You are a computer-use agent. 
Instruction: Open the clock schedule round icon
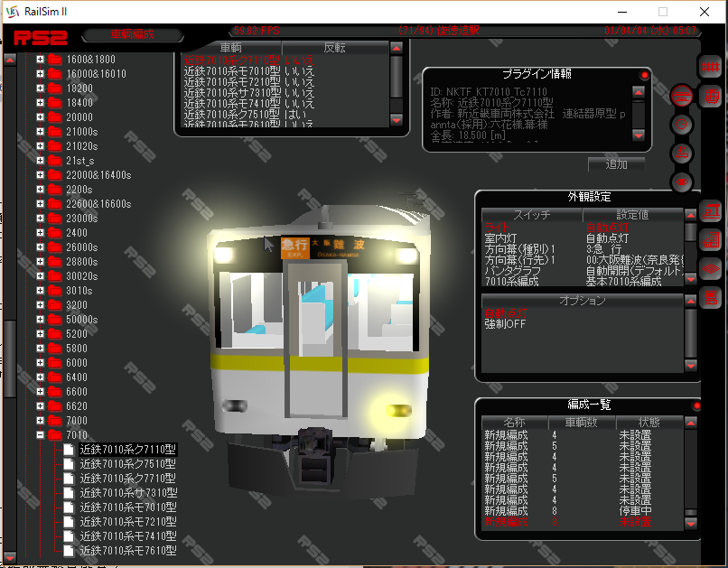click(x=682, y=125)
